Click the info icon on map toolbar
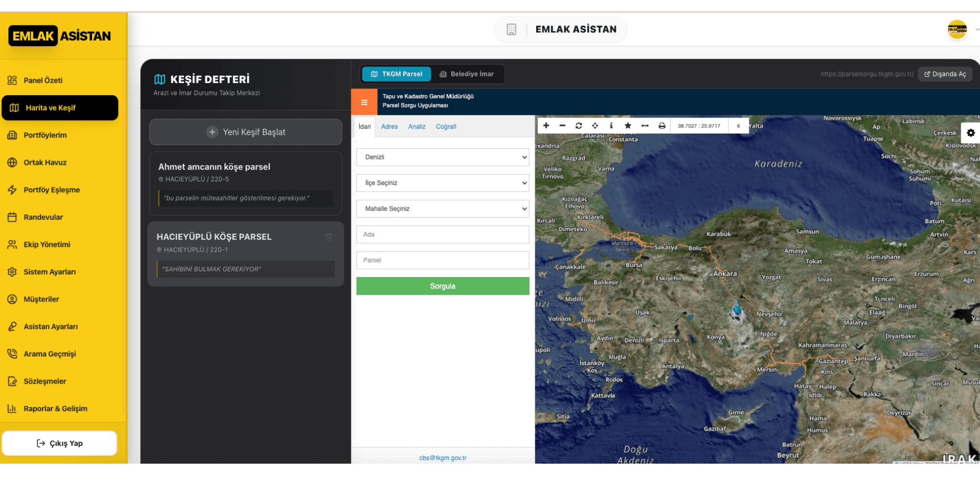Viewport: 980px width, 486px height. coord(611,126)
